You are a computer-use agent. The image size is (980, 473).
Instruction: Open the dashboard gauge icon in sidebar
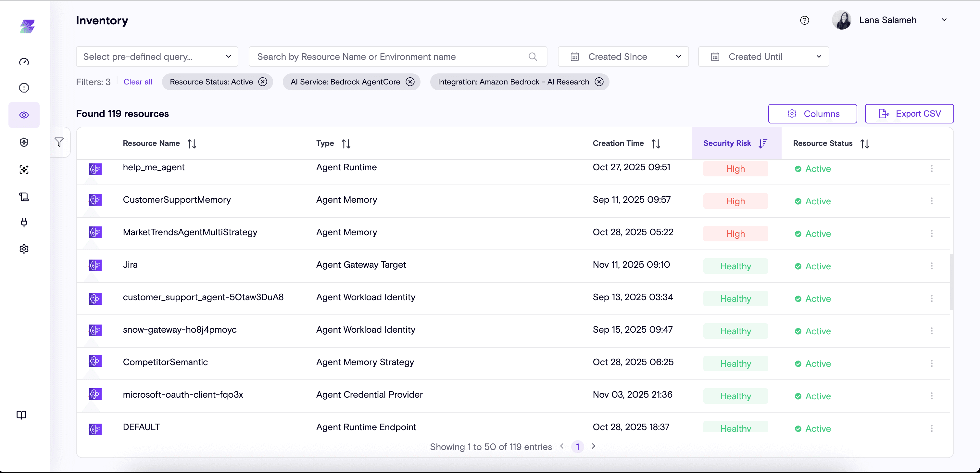[24, 62]
